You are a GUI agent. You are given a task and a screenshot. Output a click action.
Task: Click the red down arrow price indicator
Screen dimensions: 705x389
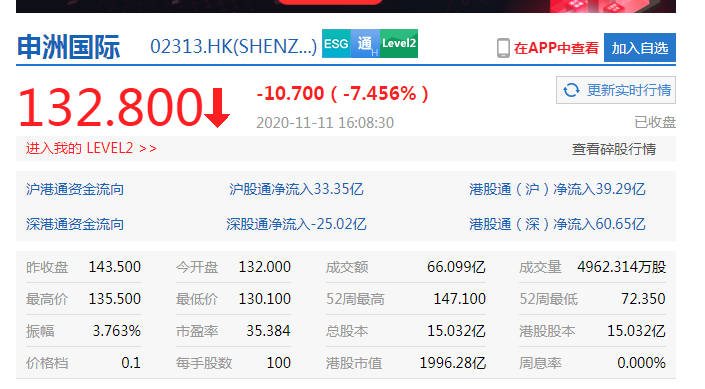click(x=217, y=108)
